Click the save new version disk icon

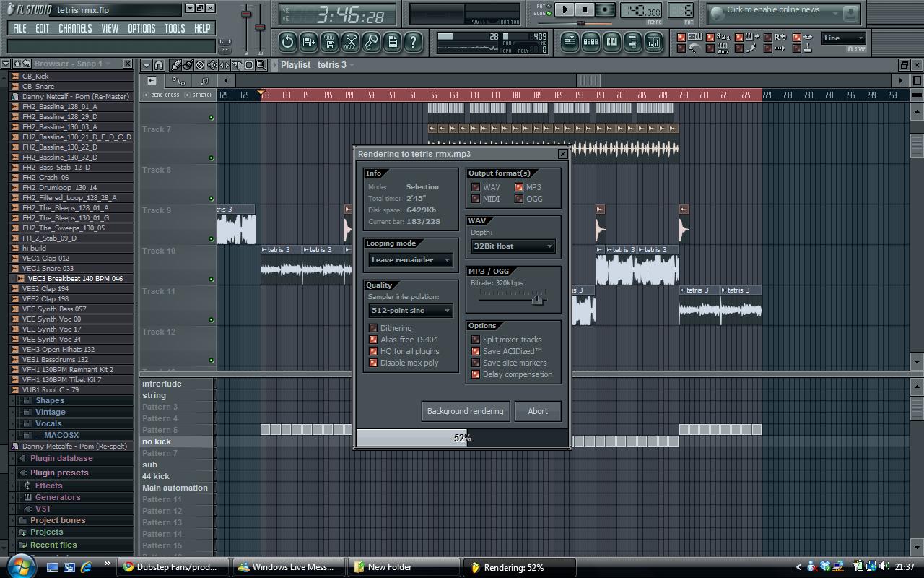pyautogui.click(x=308, y=42)
